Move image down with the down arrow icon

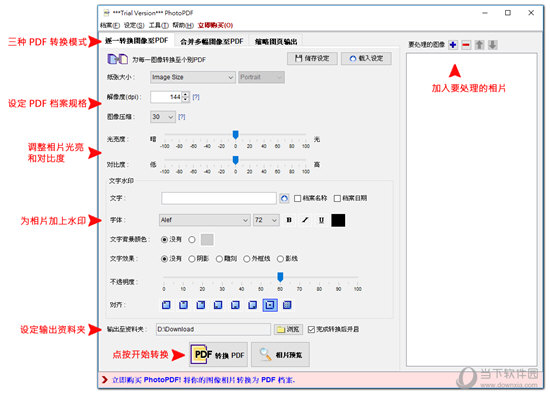[x=492, y=45]
